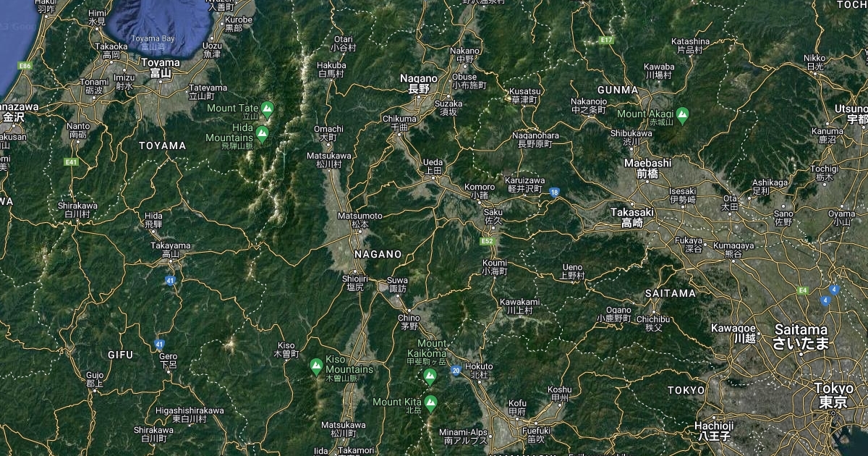
Task: Click the Mount Tate green mountain marker
Action: [x=268, y=109]
